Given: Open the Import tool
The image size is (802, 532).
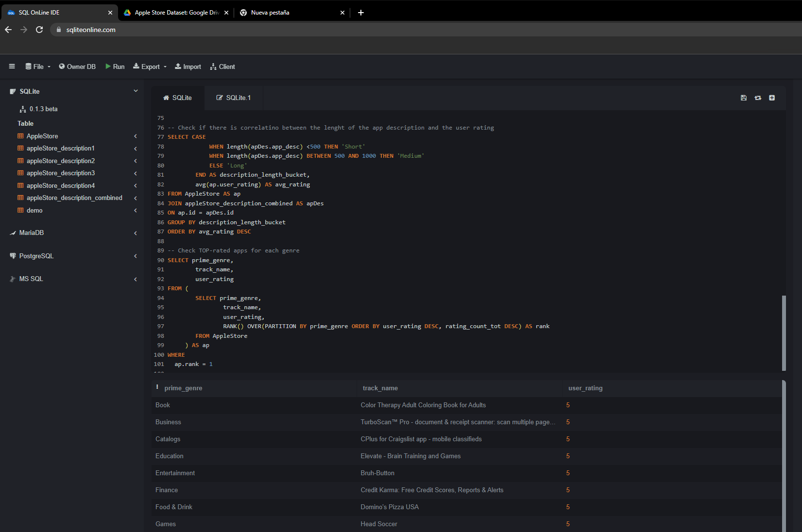Looking at the screenshot, I should (x=188, y=66).
